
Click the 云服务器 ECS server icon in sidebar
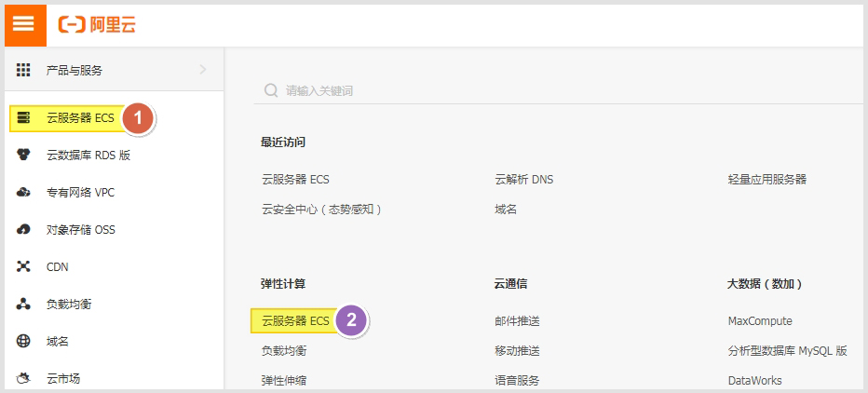pyautogui.click(x=23, y=118)
